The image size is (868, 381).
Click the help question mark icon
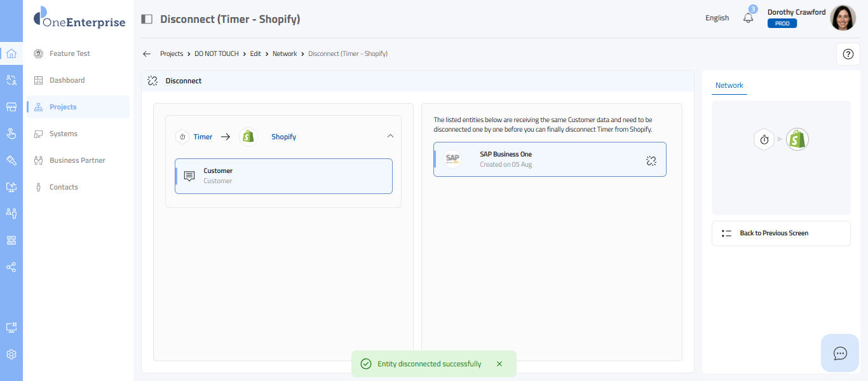pyautogui.click(x=848, y=54)
